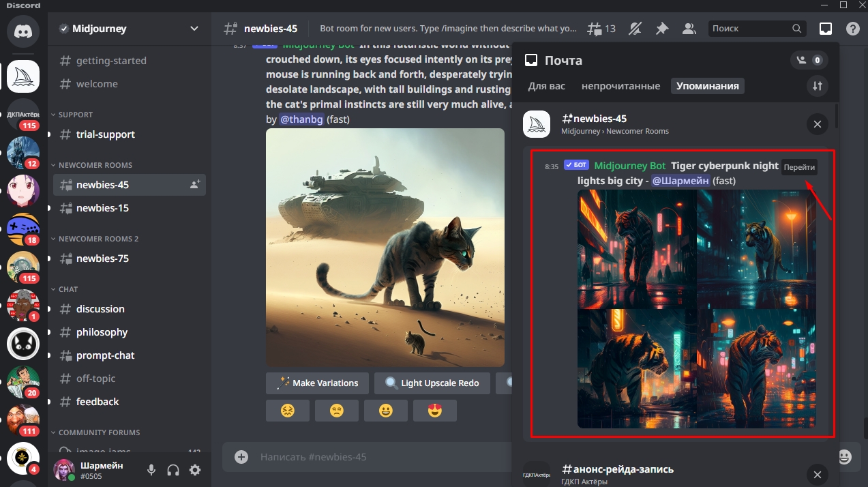
Task: Create invite for newbies-45 channel
Action: pyautogui.click(x=195, y=184)
